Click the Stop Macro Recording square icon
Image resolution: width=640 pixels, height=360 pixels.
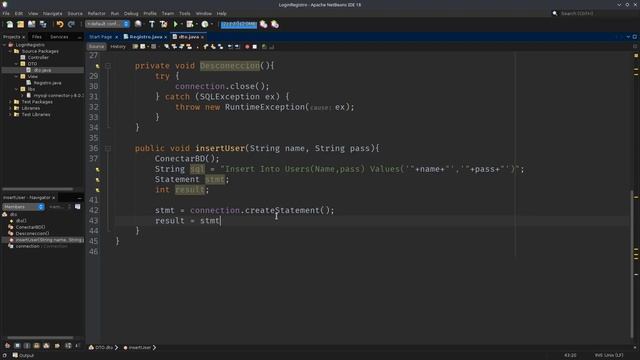coord(255,47)
